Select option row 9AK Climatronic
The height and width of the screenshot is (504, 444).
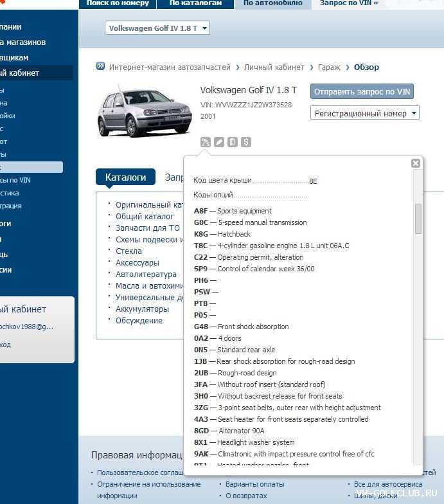click(284, 454)
